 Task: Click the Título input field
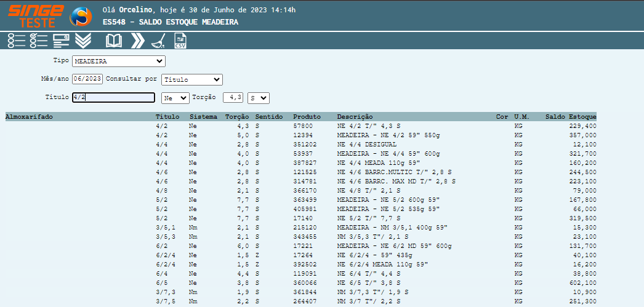pyautogui.click(x=113, y=98)
